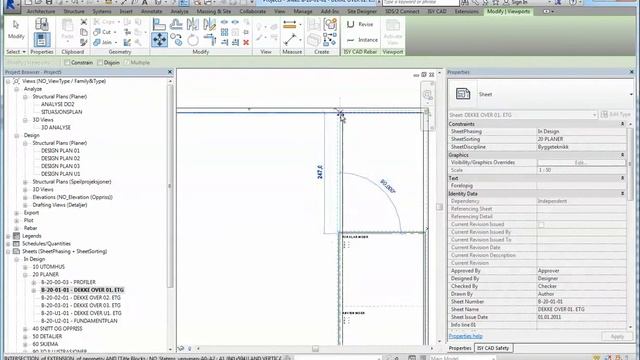
Task: Click the Match Type Properties icon
Action: (84, 42)
